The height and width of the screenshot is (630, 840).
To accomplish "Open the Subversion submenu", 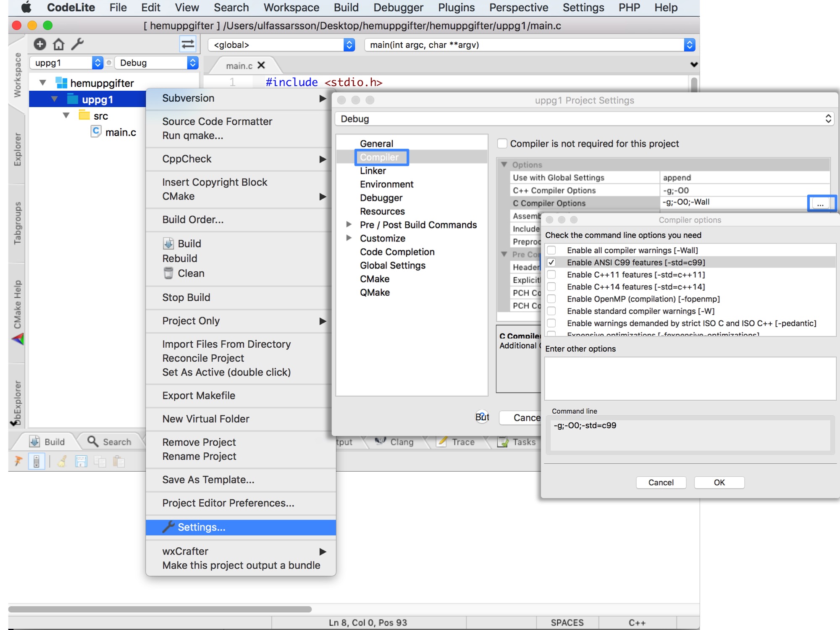I will click(x=241, y=98).
